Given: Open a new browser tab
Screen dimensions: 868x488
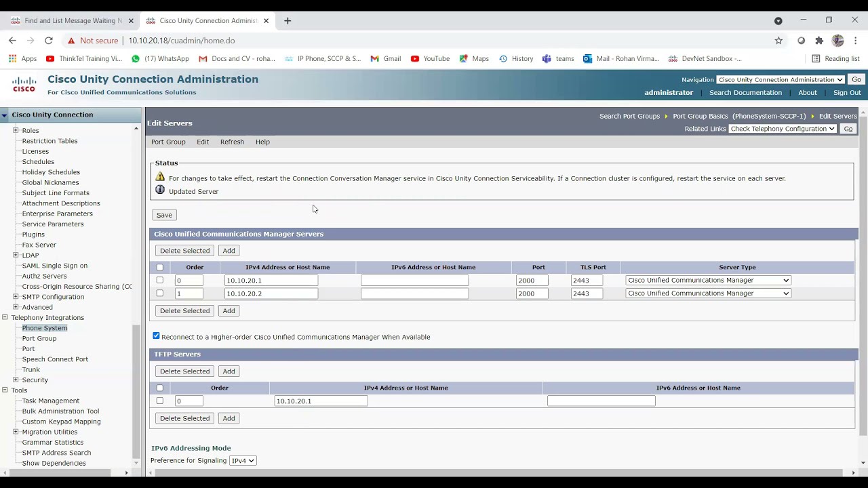Looking at the screenshot, I should tap(288, 21).
